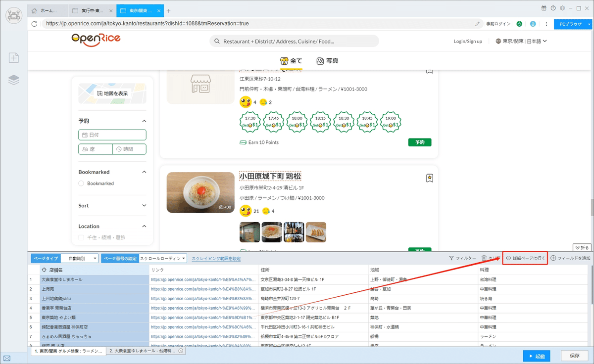This screenshot has width=594, height=364.
Task: Open the PCブラウザ dropdown arrow
Action: (589, 23)
